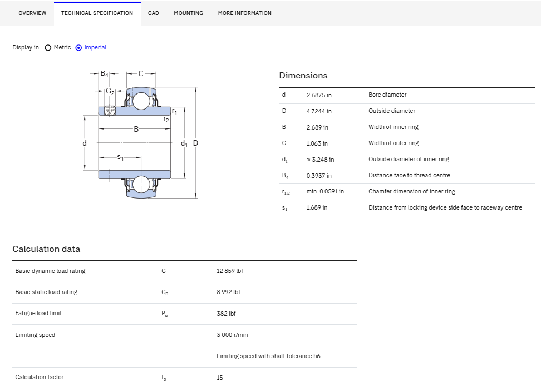
Task: Select the Metric display radio button
Action: [x=48, y=48]
